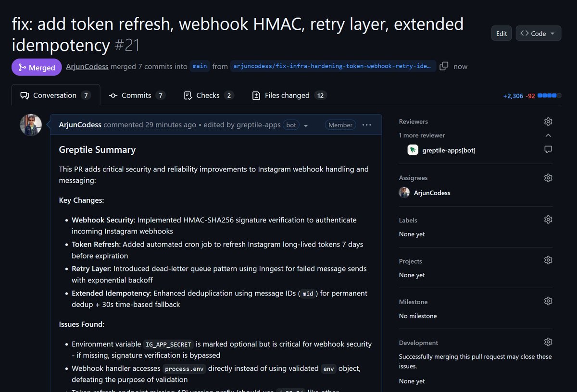Viewport: 577px width, 392px height.
Task: Click the main base branch link
Action: (x=200, y=66)
